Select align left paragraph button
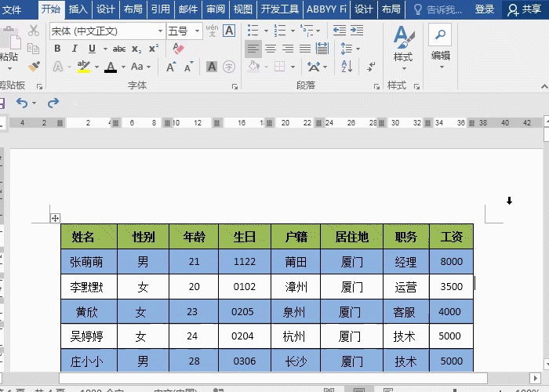The width and height of the screenshot is (549, 392). click(253, 49)
